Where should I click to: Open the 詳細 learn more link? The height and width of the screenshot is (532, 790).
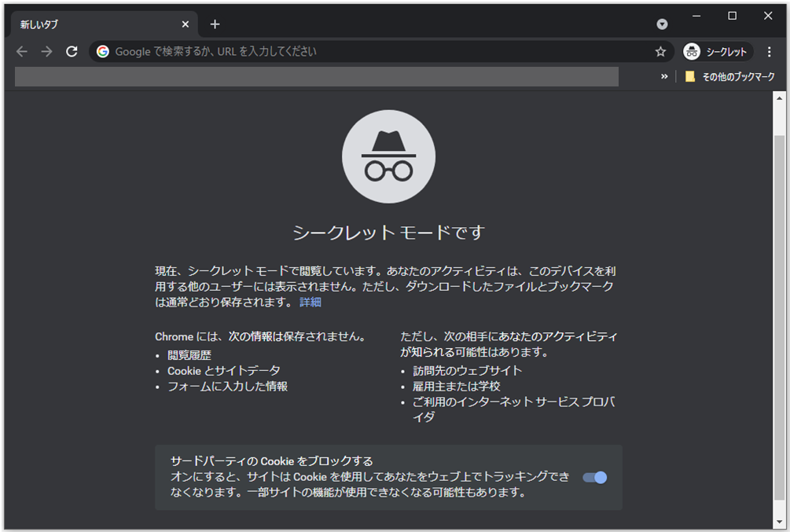tap(310, 303)
